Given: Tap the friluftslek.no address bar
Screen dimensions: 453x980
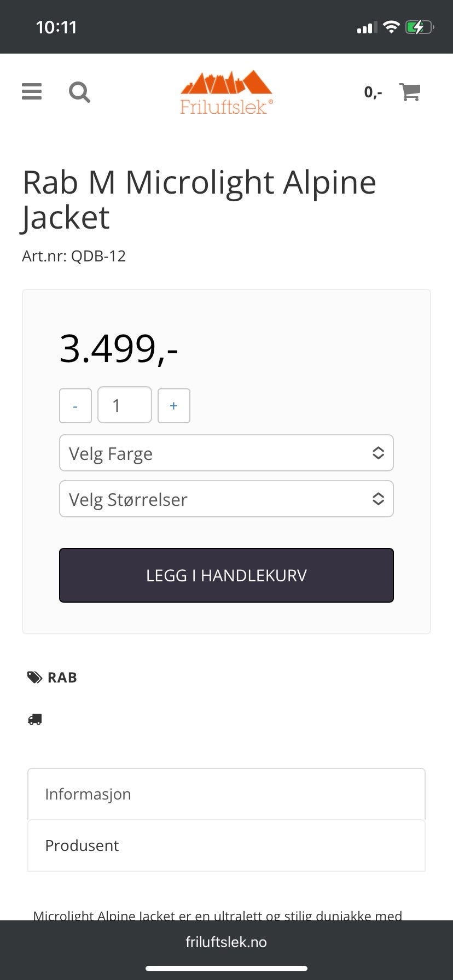Looking at the screenshot, I should (x=226, y=942).
